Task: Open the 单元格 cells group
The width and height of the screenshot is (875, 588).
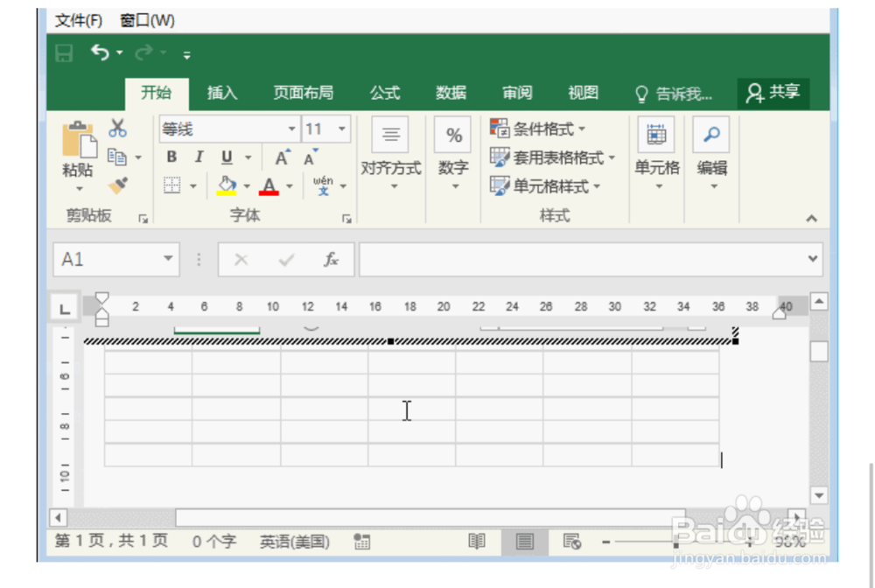Action: pos(657,155)
